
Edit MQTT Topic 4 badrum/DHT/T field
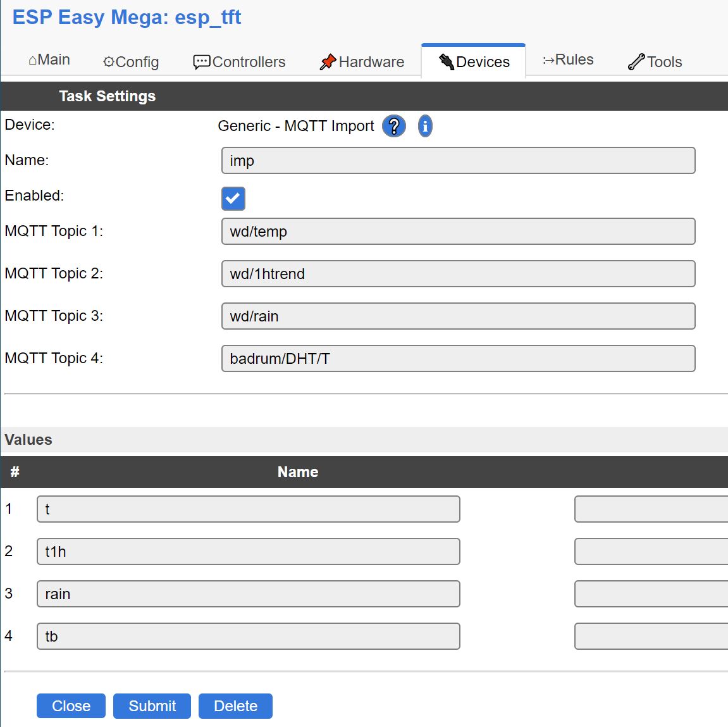[459, 359]
